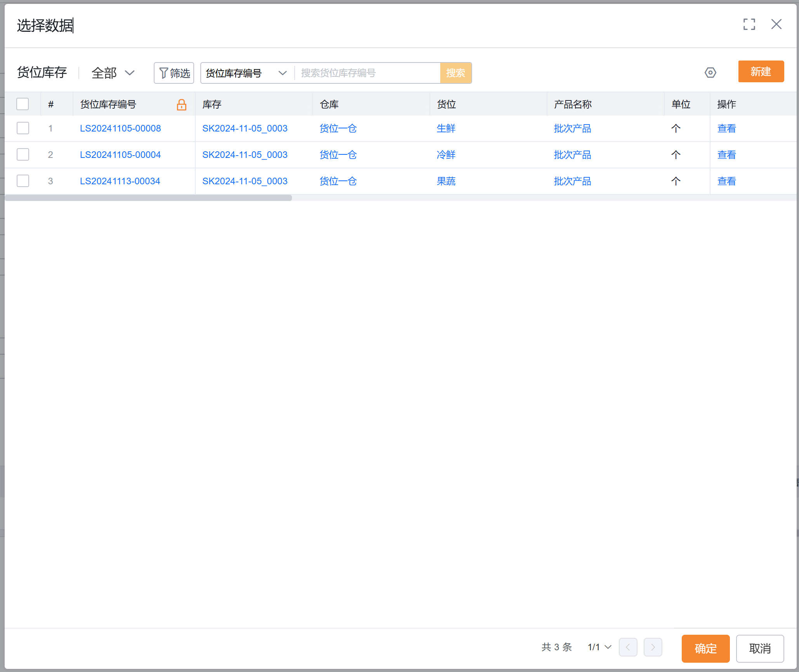The width and height of the screenshot is (799, 672).
Task: Check the row for LS20241105-00004
Action: pyautogui.click(x=23, y=155)
